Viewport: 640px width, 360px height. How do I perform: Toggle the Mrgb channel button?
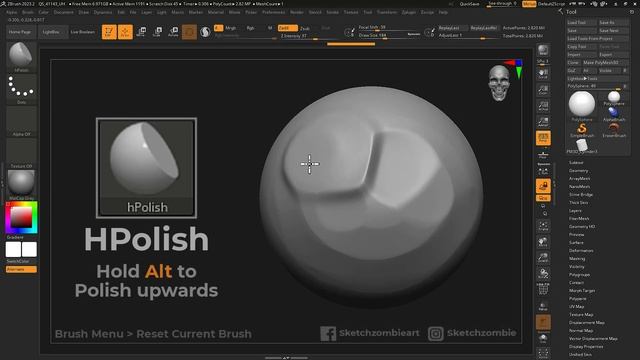(x=231, y=28)
